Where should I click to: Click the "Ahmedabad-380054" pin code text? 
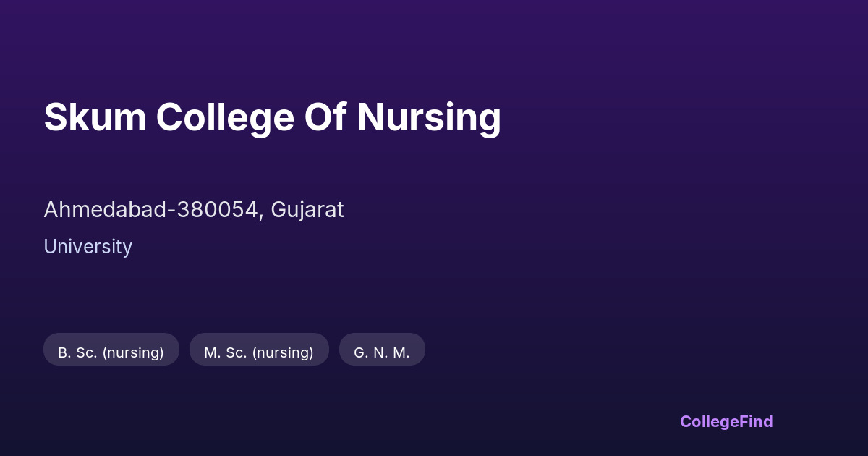152,210
